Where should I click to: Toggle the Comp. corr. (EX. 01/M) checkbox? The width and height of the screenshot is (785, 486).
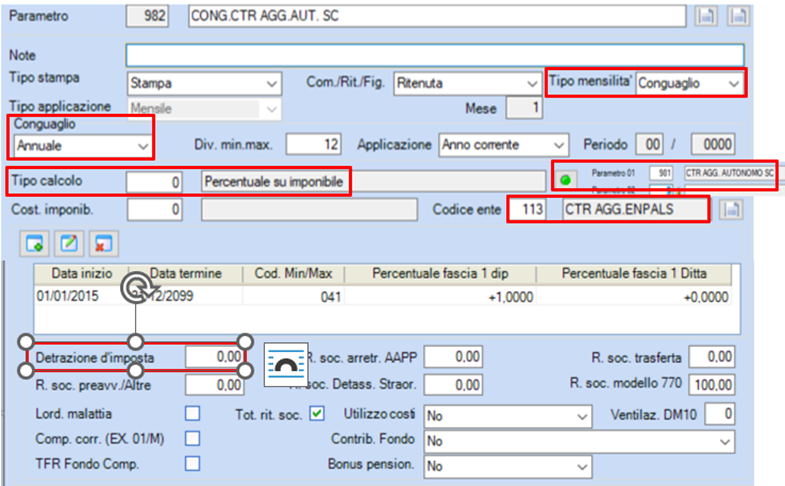(192, 438)
